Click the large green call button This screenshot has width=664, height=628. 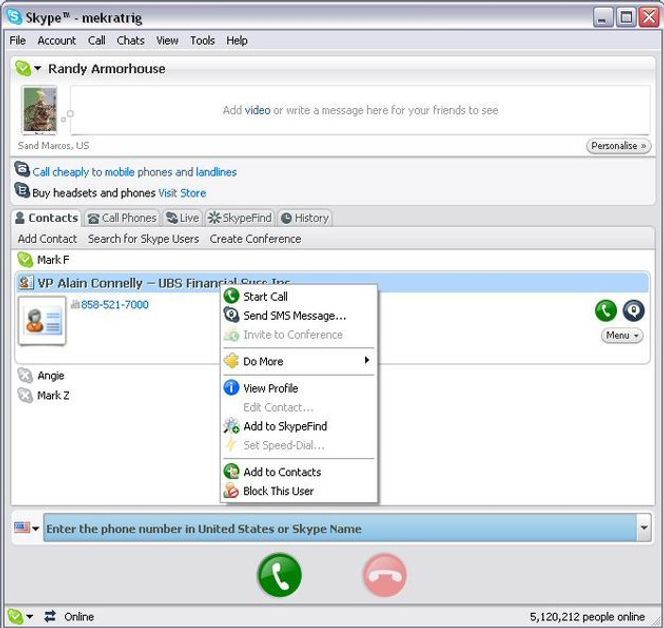(279, 575)
